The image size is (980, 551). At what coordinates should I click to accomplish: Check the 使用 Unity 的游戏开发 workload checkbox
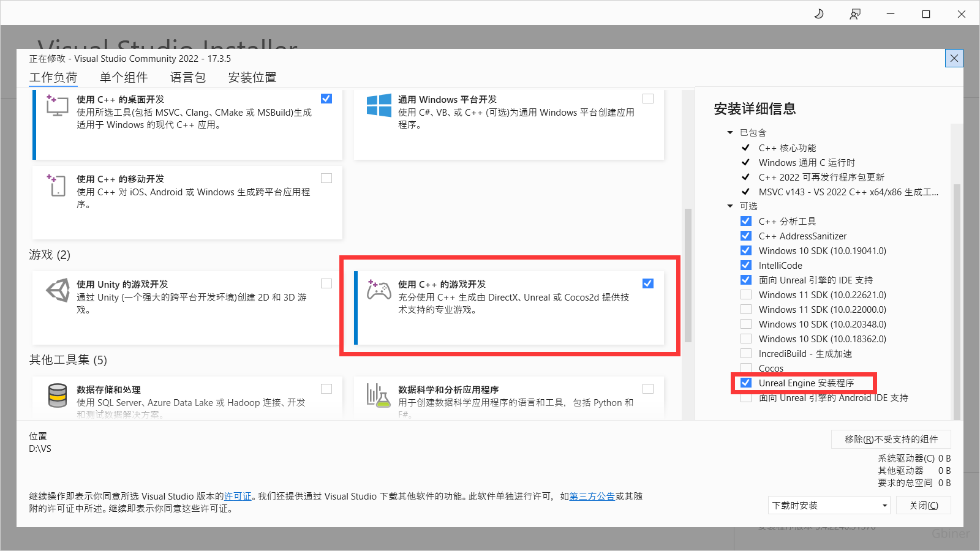[326, 283]
